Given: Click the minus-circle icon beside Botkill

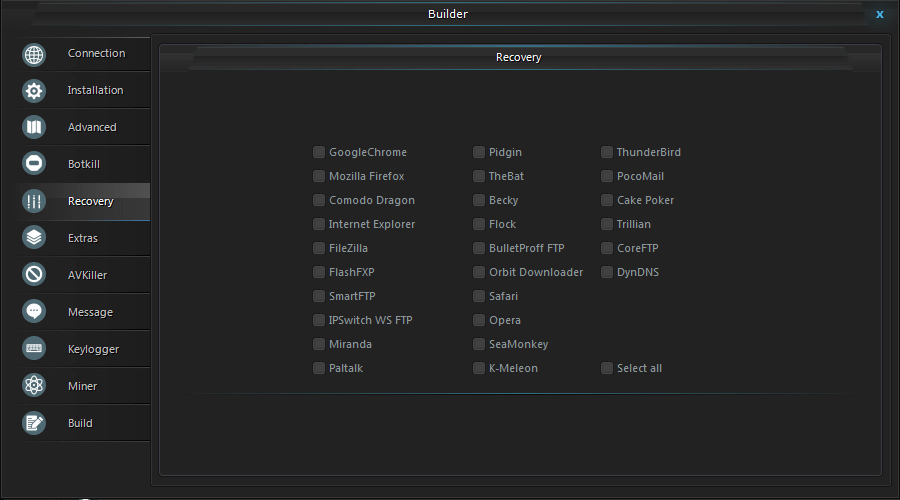Looking at the screenshot, I should click(34, 163).
